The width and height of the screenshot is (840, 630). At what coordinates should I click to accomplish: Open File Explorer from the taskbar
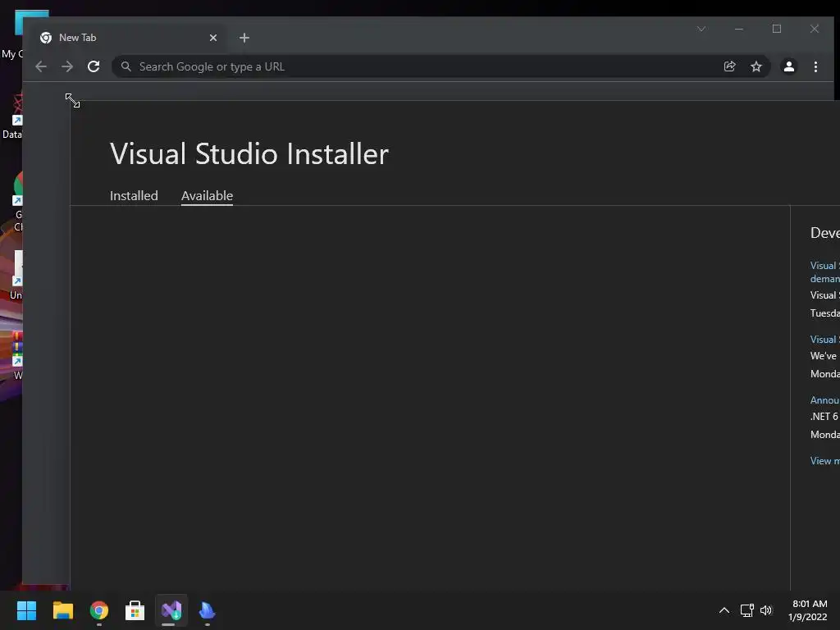62,610
